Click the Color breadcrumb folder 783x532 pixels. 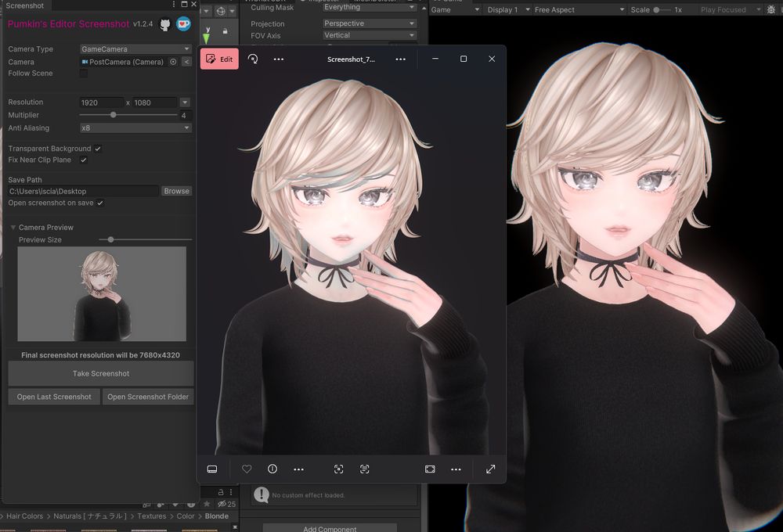pos(186,516)
